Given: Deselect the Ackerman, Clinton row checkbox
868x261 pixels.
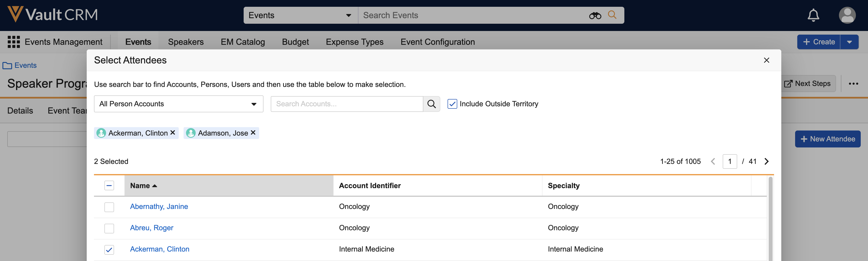Looking at the screenshot, I should (x=109, y=250).
